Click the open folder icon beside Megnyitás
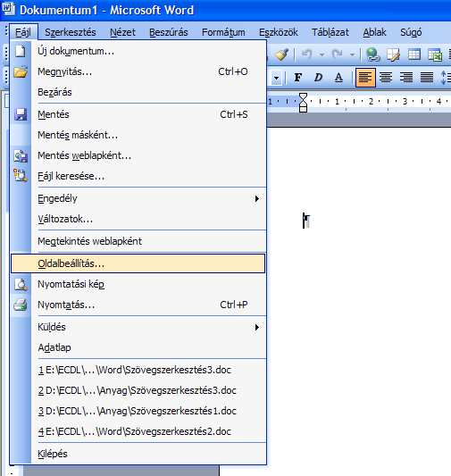 (21, 71)
